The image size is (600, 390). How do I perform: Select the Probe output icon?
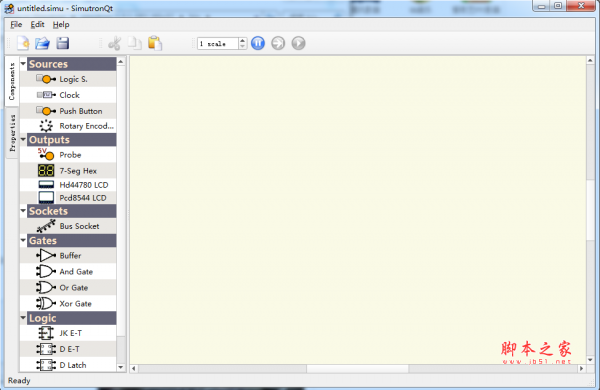coord(46,154)
